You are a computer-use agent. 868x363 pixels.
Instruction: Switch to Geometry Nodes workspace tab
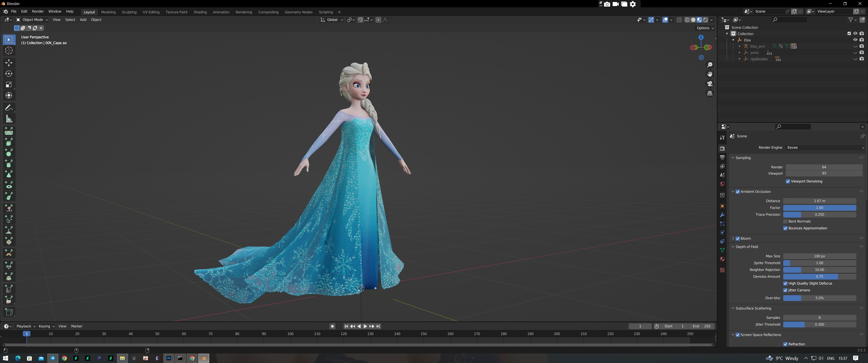coord(299,12)
